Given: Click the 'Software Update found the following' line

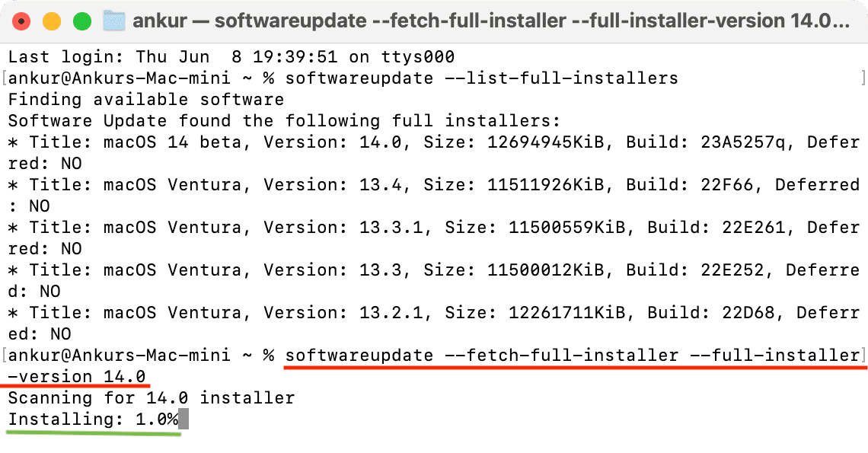Looking at the screenshot, I should coord(285,121).
